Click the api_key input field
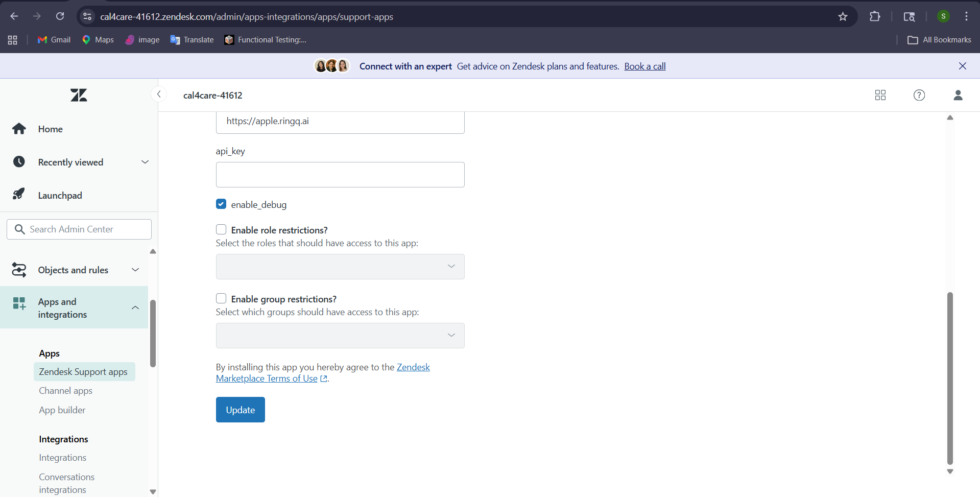Image resolution: width=980 pixels, height=497 pixels. coord(340,175)
